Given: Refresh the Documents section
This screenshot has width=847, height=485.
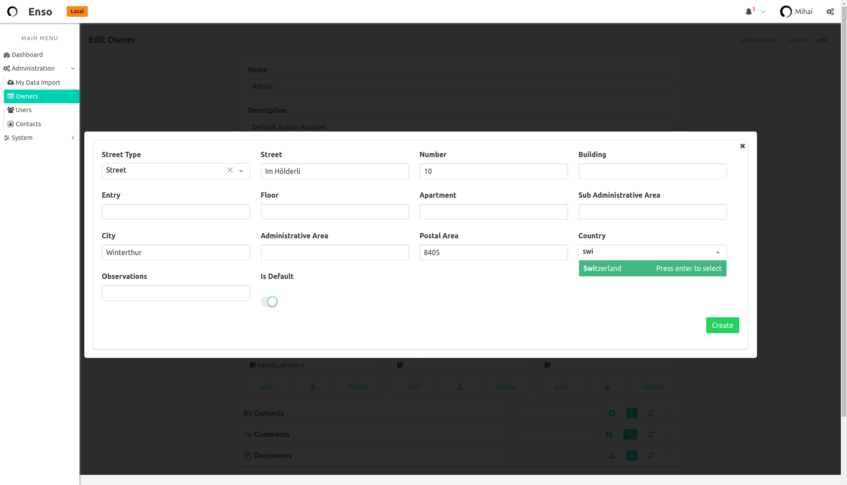Looking at the screenshot, I should tap(651, 456).
